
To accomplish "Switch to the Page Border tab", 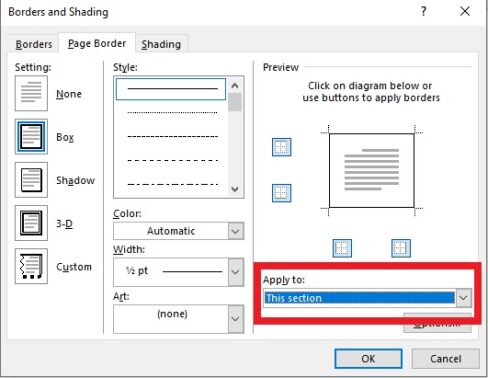I will tap(97, 43).
